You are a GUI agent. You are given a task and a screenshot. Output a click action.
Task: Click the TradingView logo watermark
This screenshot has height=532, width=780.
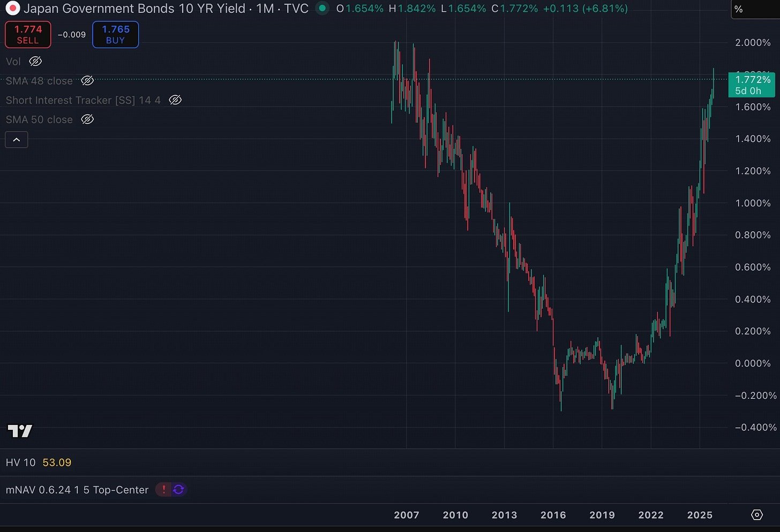pos(20,431)
